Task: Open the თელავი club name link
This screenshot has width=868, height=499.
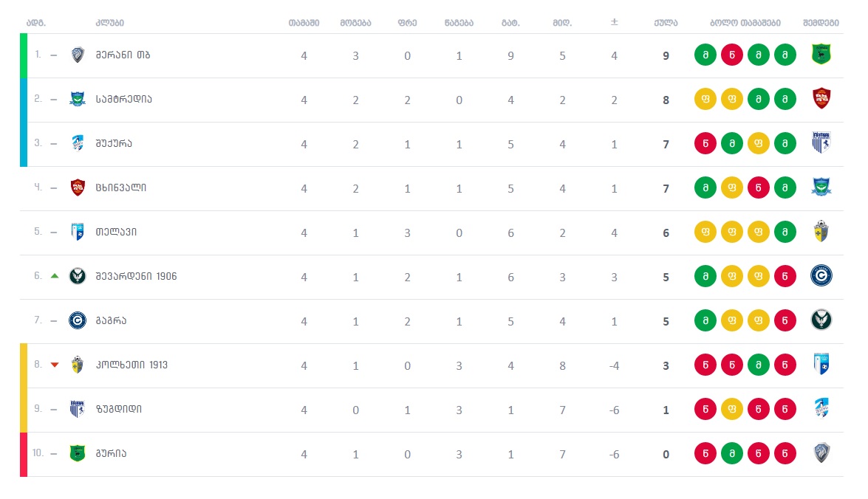Action: [116, 232]
